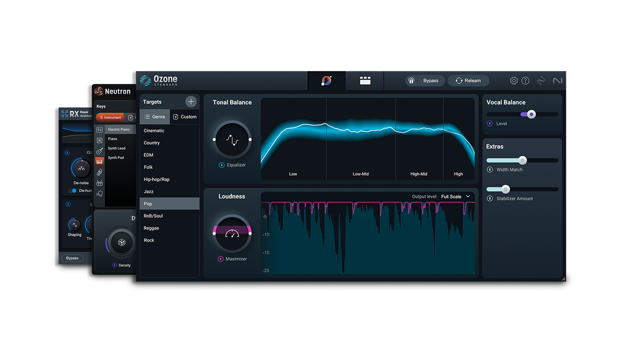
Task: Switch to Genre targets tab
Action: [155, 117]
